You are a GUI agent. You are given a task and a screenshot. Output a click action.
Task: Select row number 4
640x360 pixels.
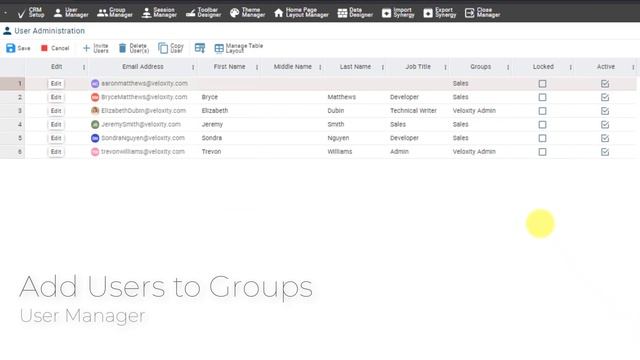[x=13, y=124]
